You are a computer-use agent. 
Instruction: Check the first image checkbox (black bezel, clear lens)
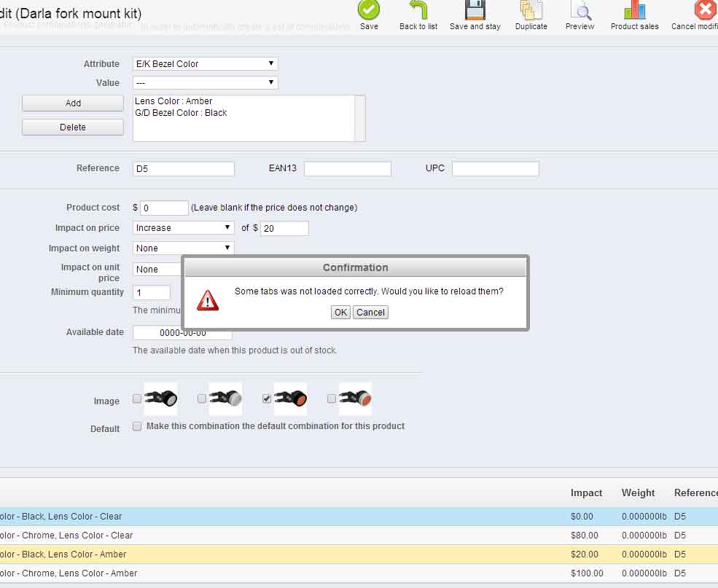(137, 399)
